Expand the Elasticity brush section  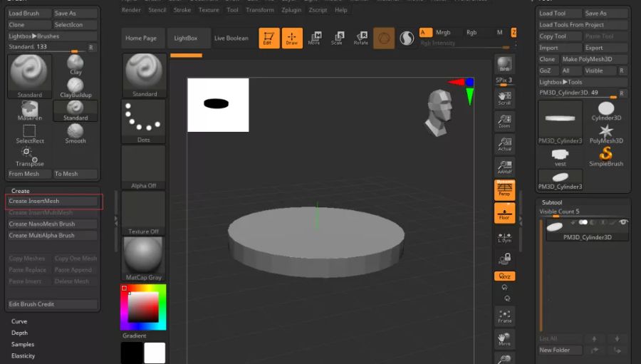click(23, 356)
